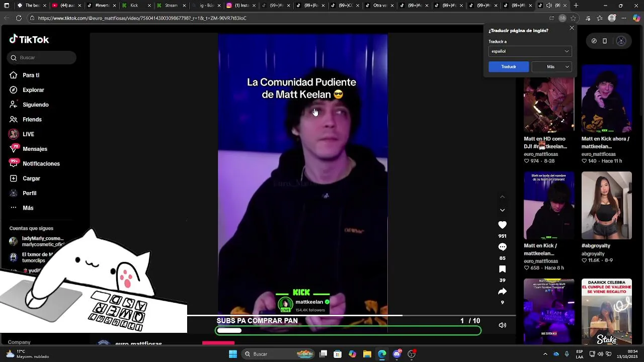Click the translate icon in address bar
644x362 pixels.
pyautogui.click(x=562, y=18)
